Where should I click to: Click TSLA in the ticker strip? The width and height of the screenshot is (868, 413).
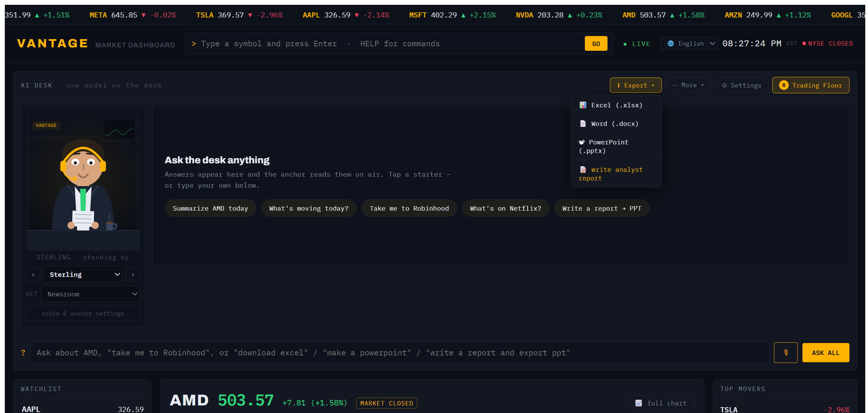239,15
